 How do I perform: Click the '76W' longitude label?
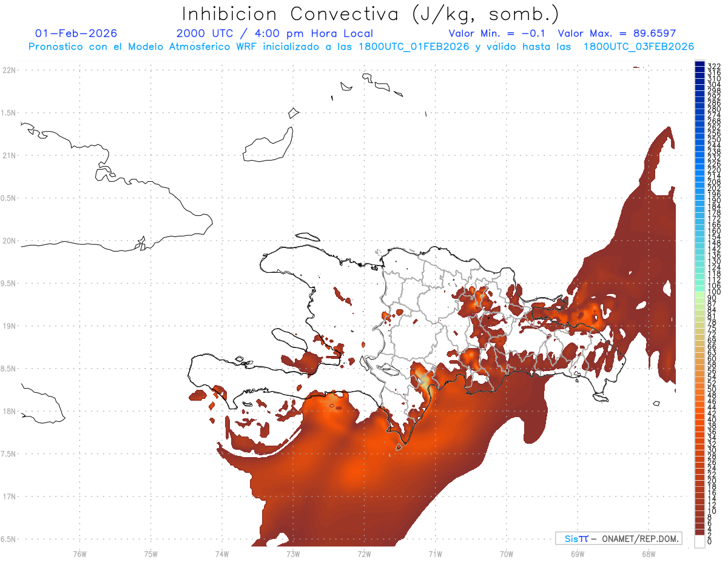click(79, 554)
